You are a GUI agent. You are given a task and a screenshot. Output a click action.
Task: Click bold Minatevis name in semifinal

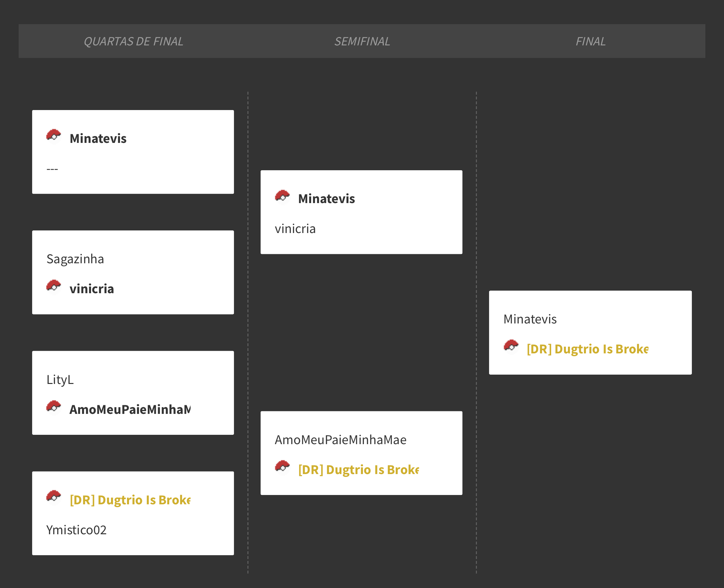(326, 199)
